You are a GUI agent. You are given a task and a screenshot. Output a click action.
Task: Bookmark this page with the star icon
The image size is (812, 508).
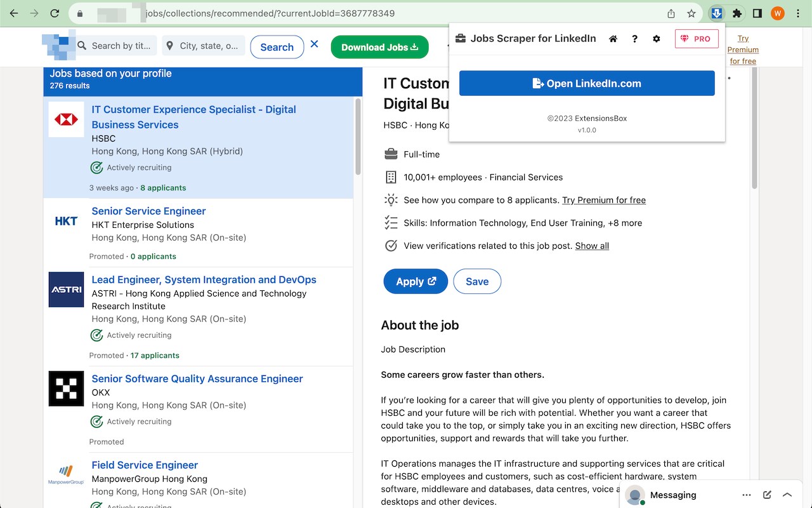point(691,13)
